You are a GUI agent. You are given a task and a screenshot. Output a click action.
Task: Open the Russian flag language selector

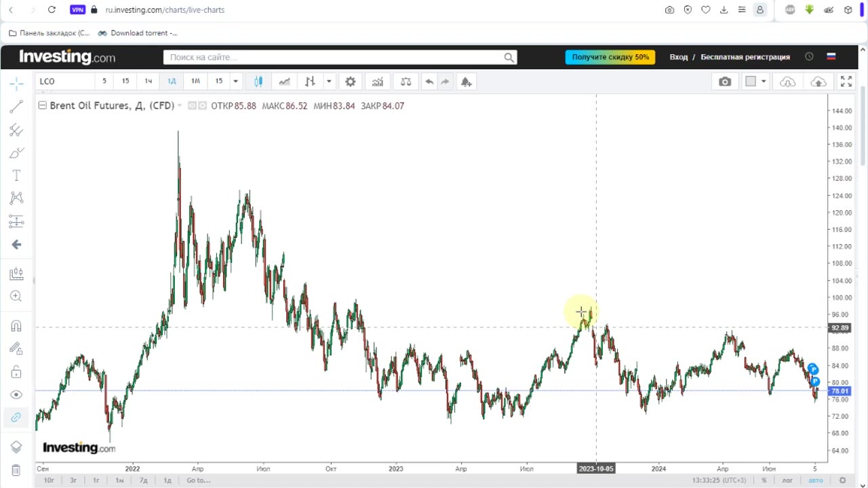pos(831,56)
